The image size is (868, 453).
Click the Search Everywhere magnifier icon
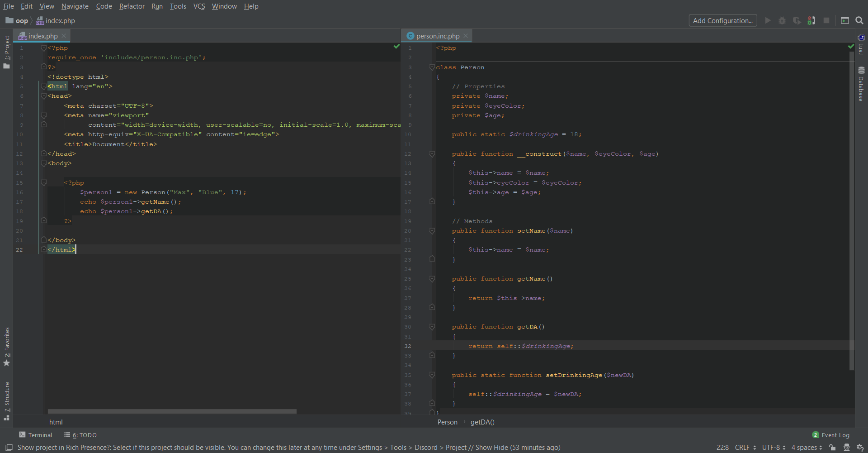[x=859, y=20]
